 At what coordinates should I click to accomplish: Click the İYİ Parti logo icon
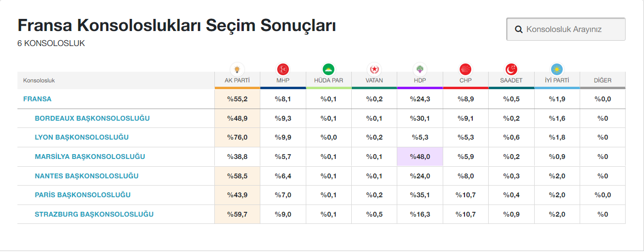tap(557, 69)
